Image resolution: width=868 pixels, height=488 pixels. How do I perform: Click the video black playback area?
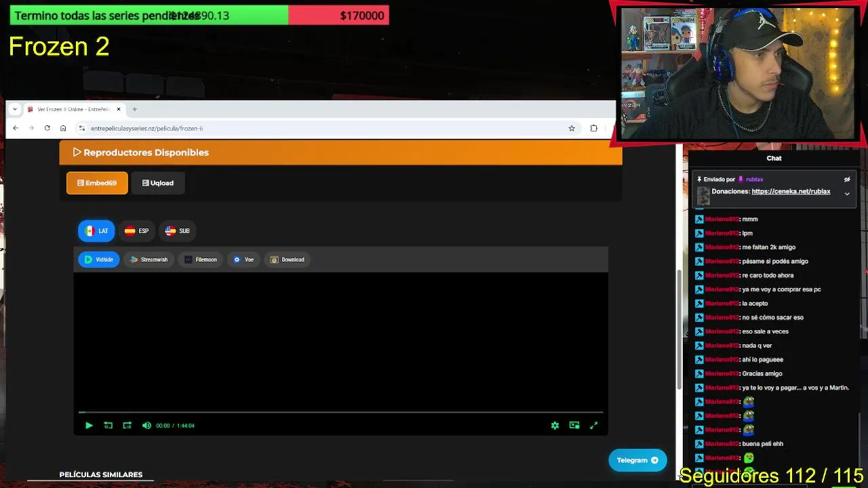[340, 342]
